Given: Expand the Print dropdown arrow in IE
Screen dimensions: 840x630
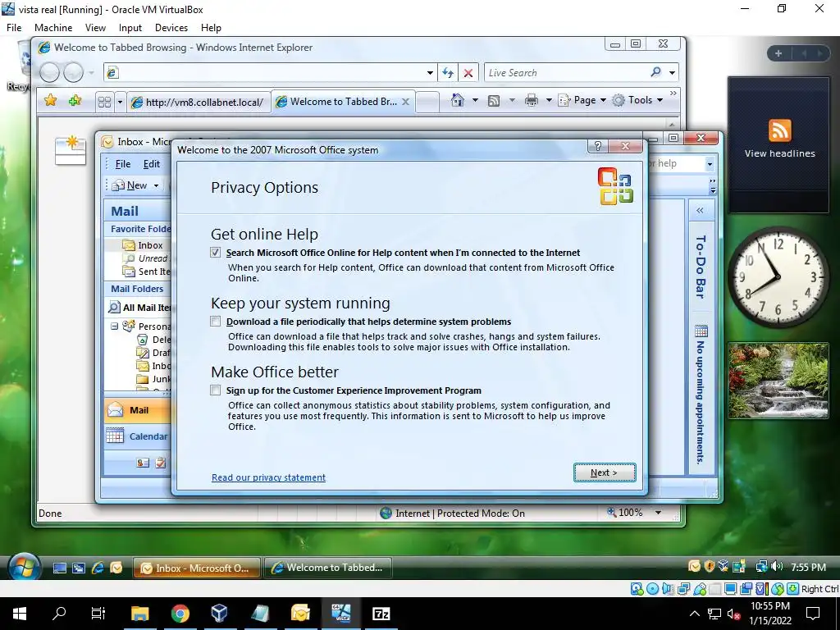Looking at the screenshot, I should point(549,100).
